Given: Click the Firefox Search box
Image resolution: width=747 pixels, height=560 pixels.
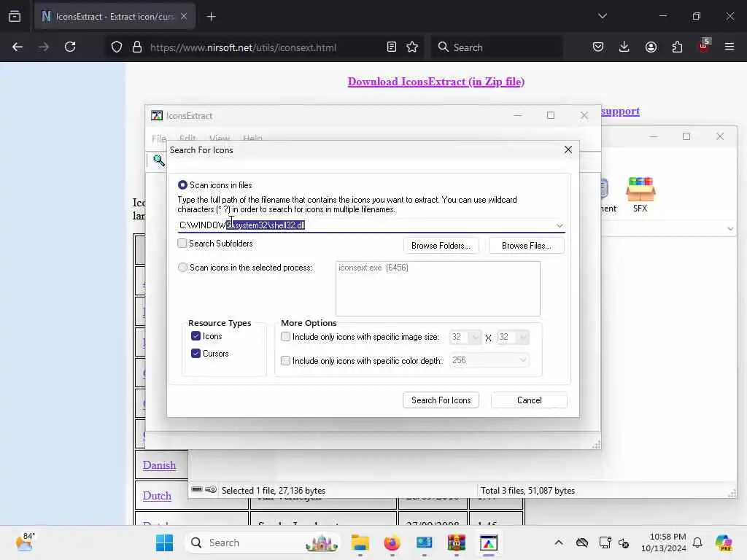Looking at the screenshot, I should point(498,47).
